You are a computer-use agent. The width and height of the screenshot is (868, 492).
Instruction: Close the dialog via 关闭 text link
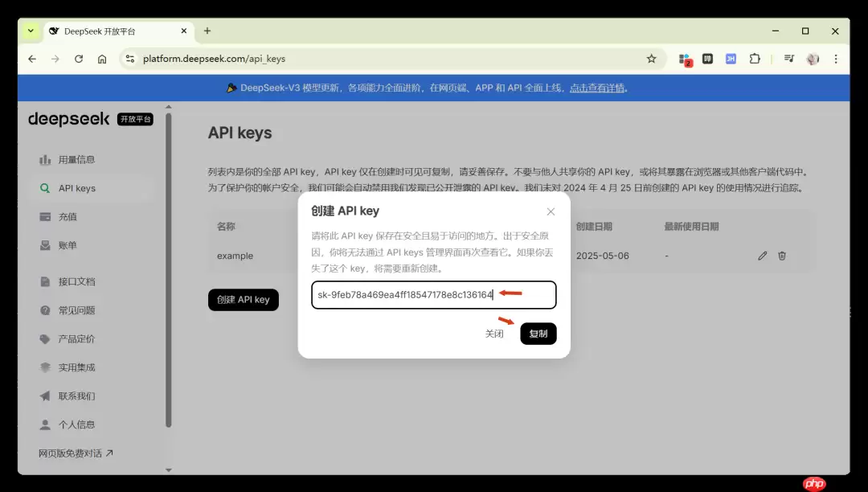[495, 333]
